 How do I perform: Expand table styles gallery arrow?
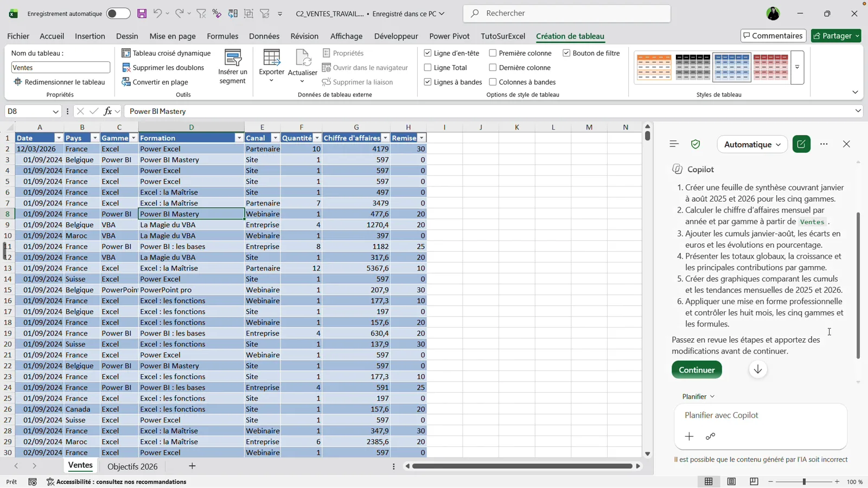[797, 67]
